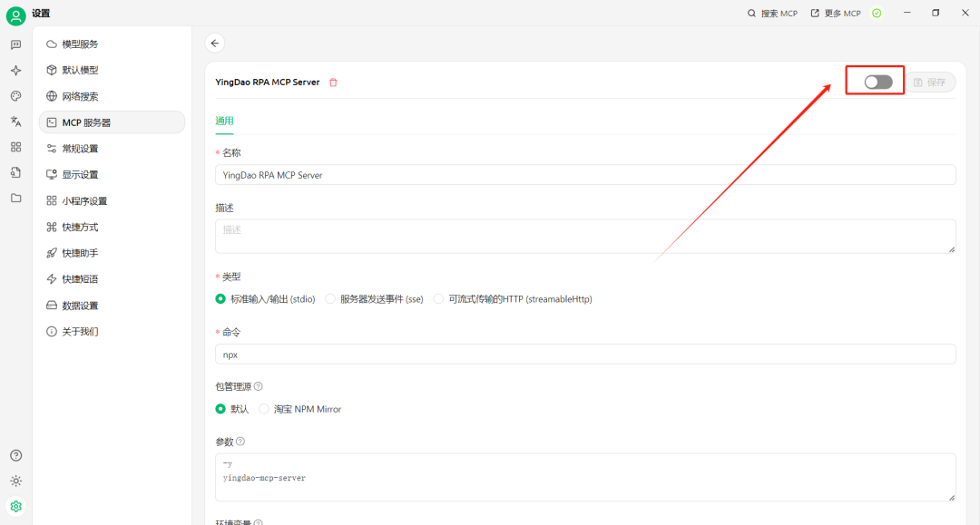The image size is (980, 525).
Task: Open the files folder sidebar icon
Action: pos(15,199)
